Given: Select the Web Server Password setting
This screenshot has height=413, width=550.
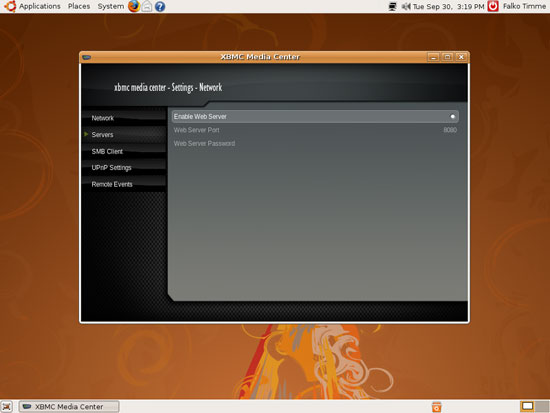Looking at the screenshot, I should tap(315, 144).
